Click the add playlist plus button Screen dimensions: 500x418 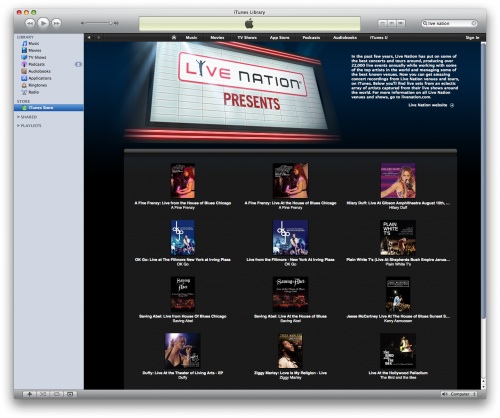coord(30,394)
